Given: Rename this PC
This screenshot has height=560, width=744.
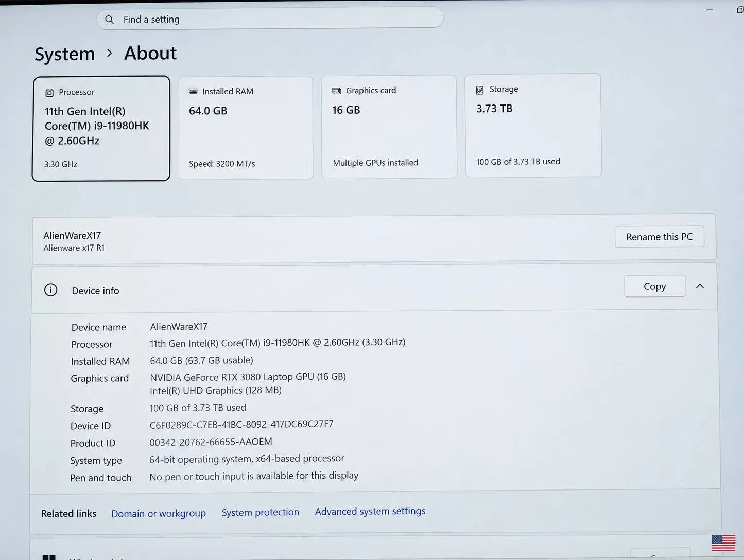Looking at the screenshot, I should (x=659, y=237).
